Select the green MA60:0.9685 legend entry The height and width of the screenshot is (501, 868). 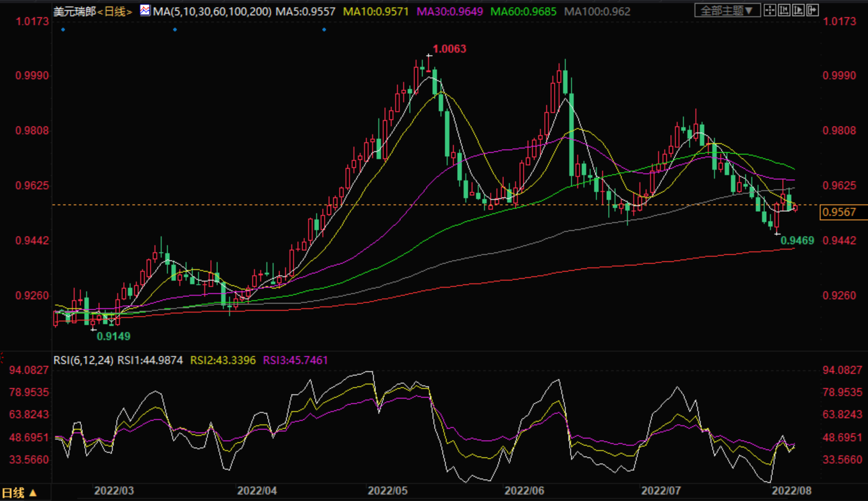point(523,11)
